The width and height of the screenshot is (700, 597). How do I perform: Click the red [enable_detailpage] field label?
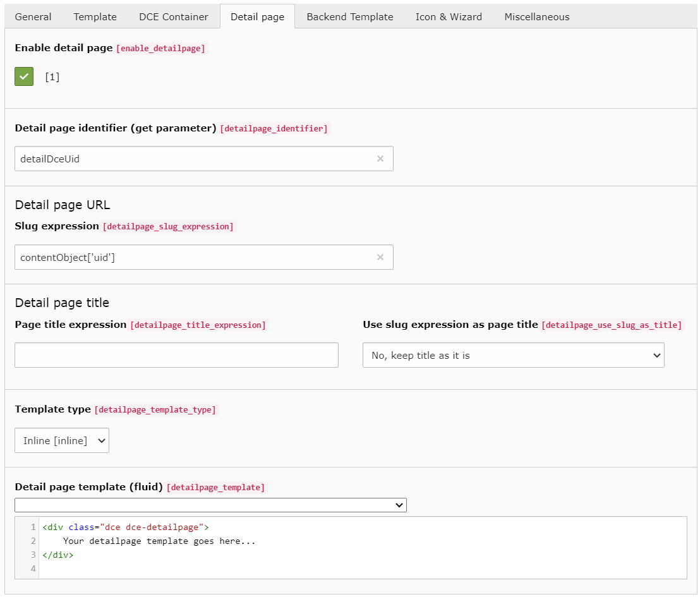pos(160,48)
